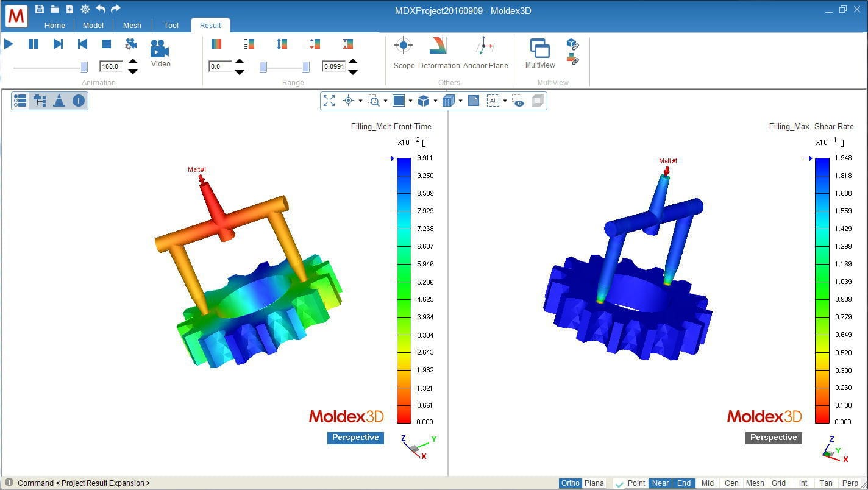Image resolution: width=868 pixels, height=490 pixels.
Task: Pause the filling animation playback
Action: coord(32,43)
